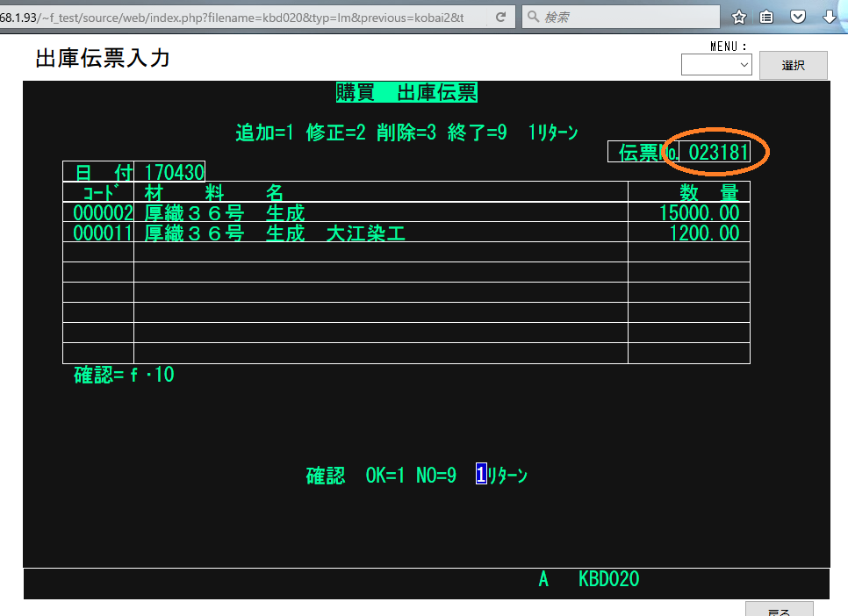Select the 伝票No. field 023181

(x=717, y=152)
